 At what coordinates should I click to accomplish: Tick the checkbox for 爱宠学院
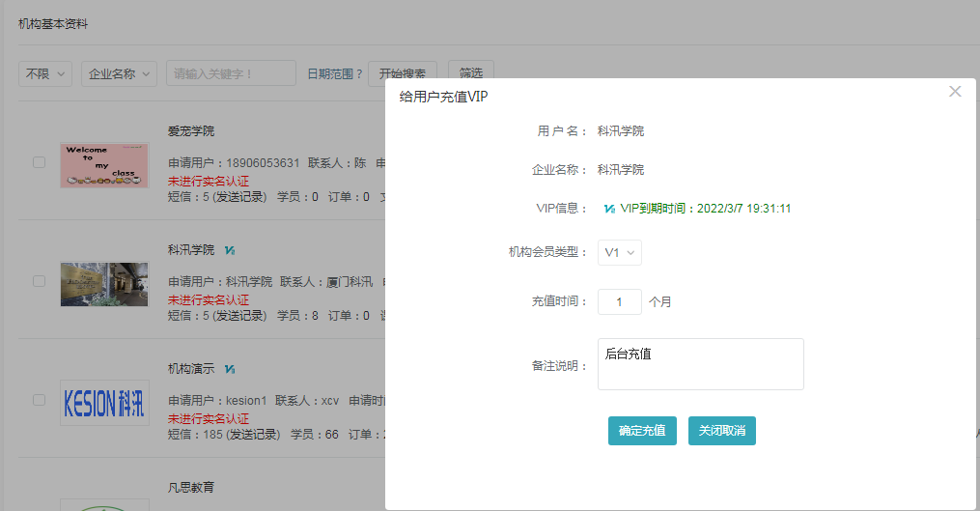point(40,162)
